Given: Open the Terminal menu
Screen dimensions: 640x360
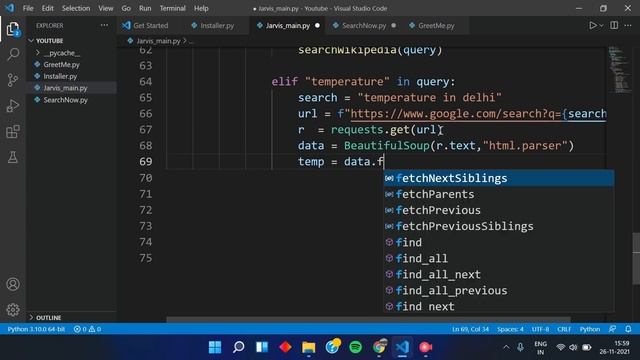Looking at the screenshot, I should click(x=173, y=8).
